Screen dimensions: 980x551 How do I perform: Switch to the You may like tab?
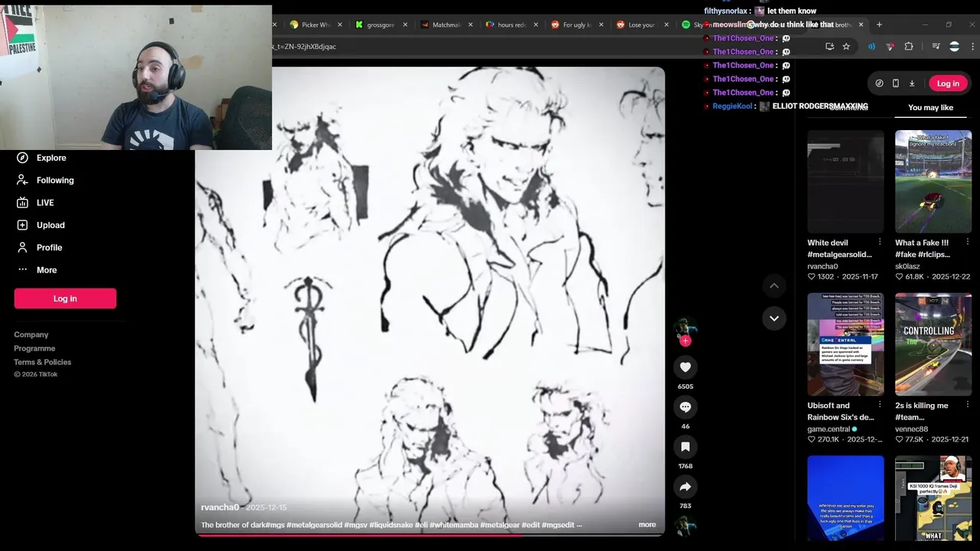coord(930,107)
